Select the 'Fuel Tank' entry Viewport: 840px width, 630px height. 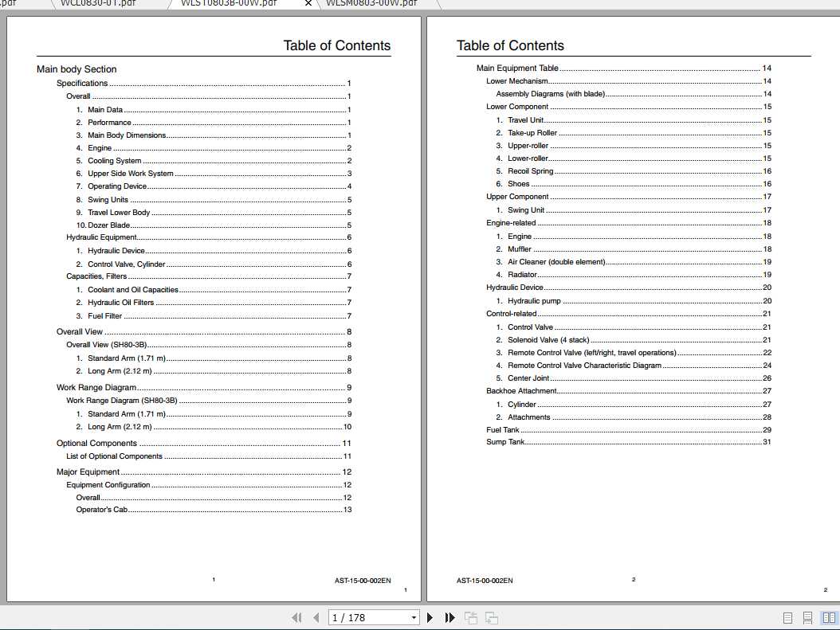coord(628,430)
